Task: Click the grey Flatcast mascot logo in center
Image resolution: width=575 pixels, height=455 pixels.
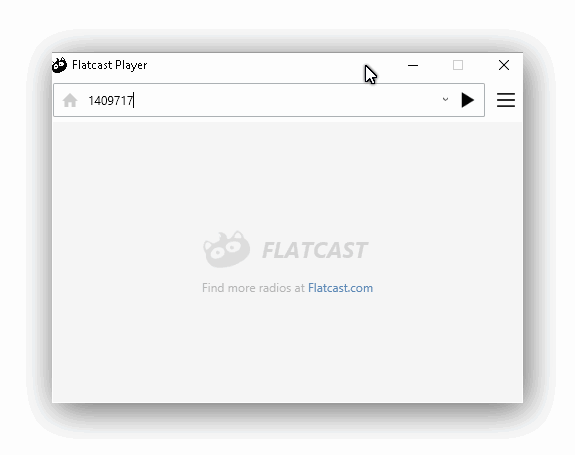Action: point(227,249)
